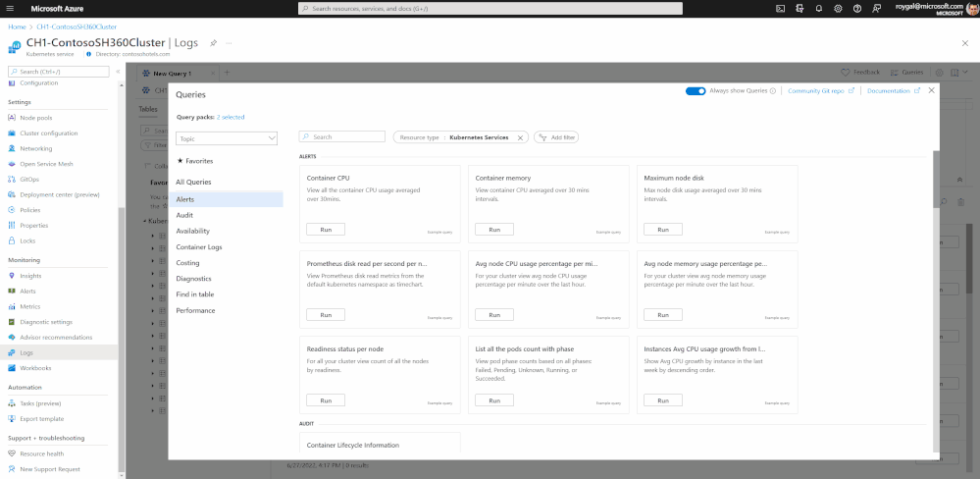The image size is (980, 479).
Task: Run List all the pods count query
Action: 494,400
